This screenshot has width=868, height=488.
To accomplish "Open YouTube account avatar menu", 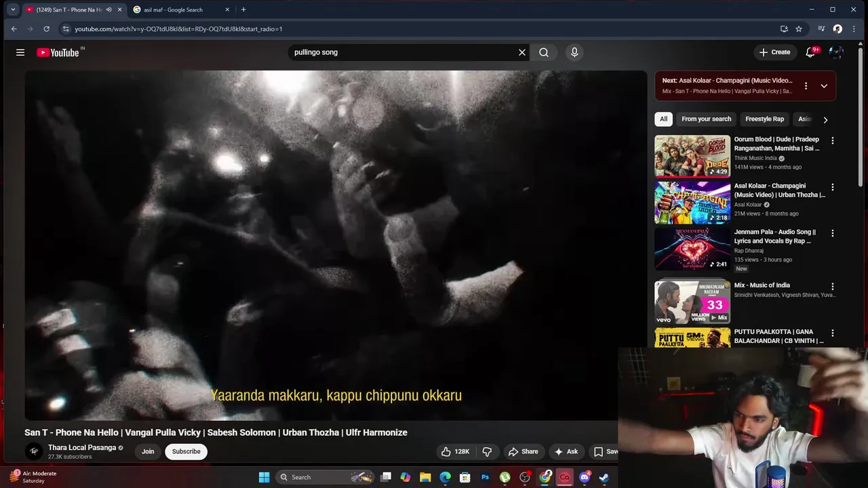I will (x=836, y=52).
